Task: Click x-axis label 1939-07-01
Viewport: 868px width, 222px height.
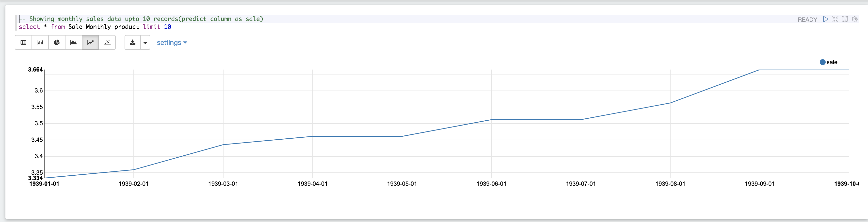Action: point(581,184)
